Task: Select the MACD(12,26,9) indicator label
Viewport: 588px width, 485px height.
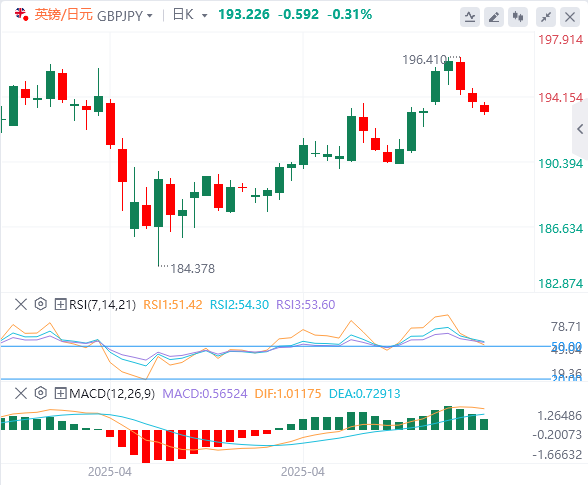Action: 112,393
